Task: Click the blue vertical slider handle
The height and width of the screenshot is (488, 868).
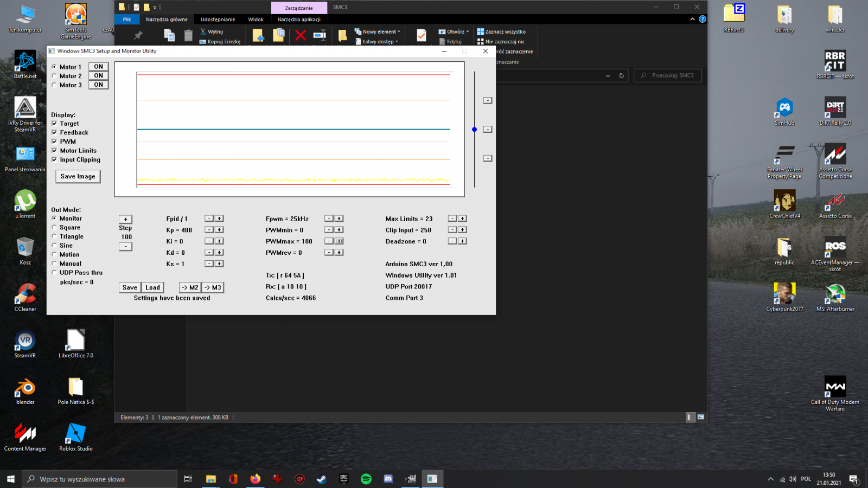Action: [x=474, y=130]
